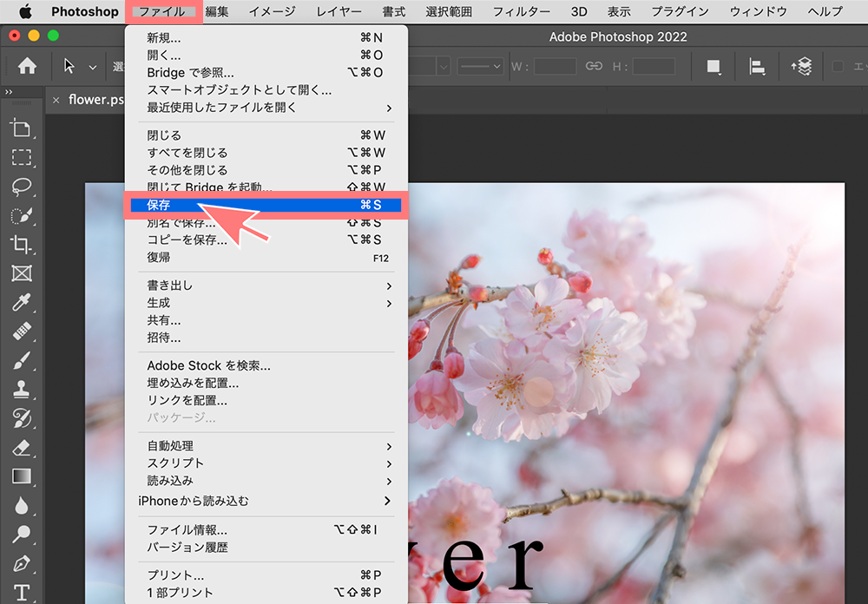Select the Rectangular Marquee tool
The height and width of the screenshot is (604, 868).
click(21, 157)
